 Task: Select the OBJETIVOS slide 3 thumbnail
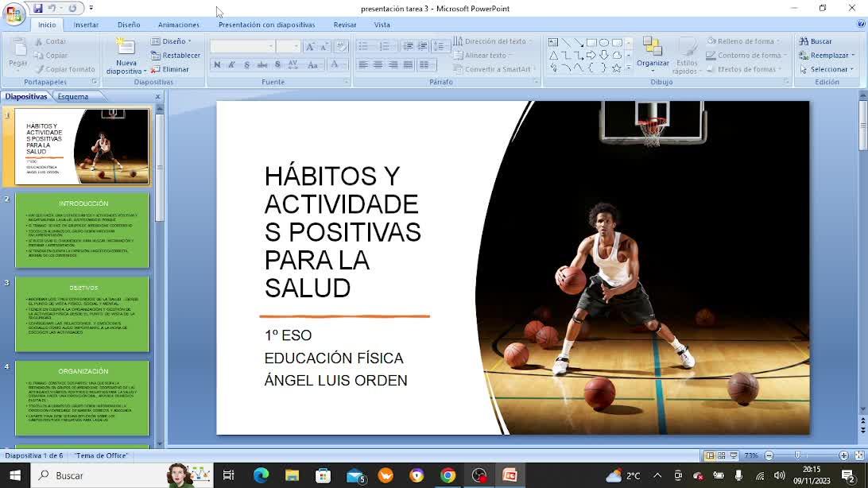[82, 314]
